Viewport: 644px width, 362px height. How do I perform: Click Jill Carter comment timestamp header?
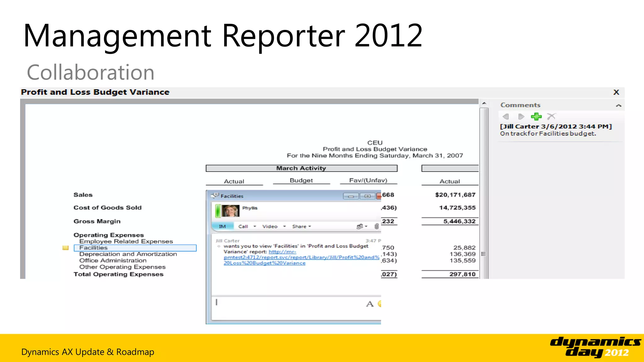(x=556, y=126)
